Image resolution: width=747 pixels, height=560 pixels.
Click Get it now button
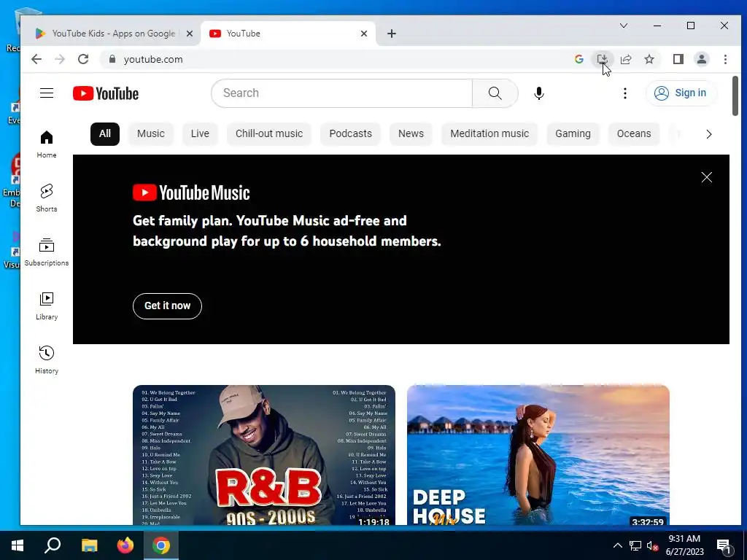[167, 306]
